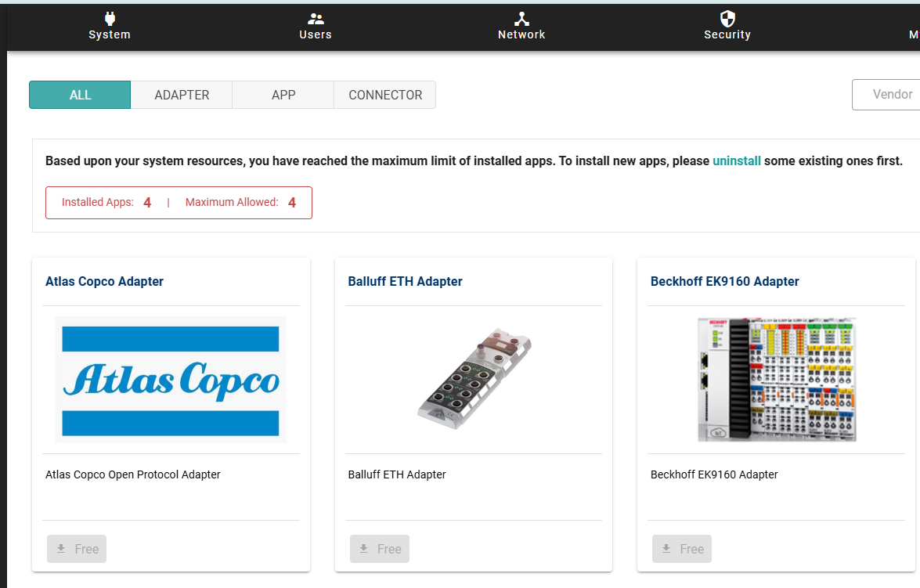Switch to the CONNECTOR filter tab

point(385,95)
